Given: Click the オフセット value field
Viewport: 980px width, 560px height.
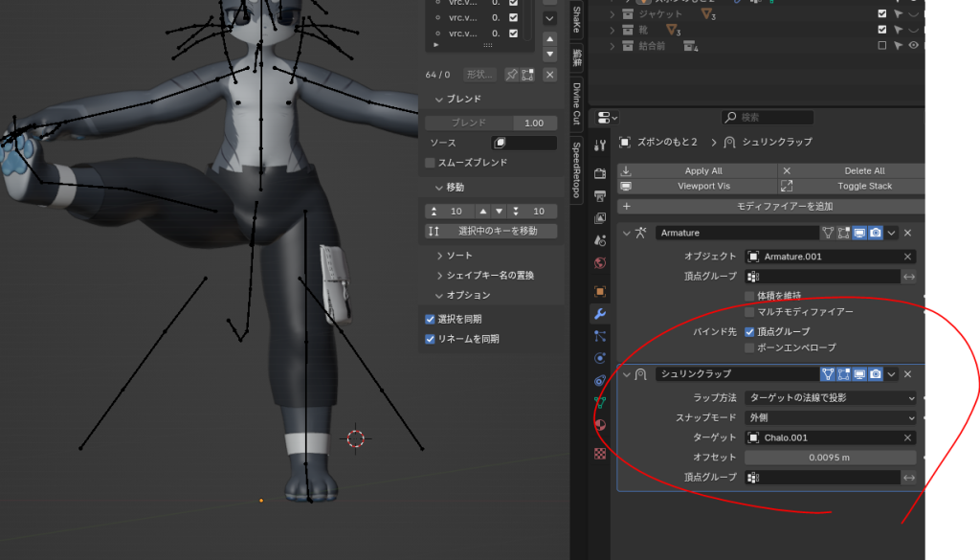Looking at the screenshot, I should click(x=830, y=458).
